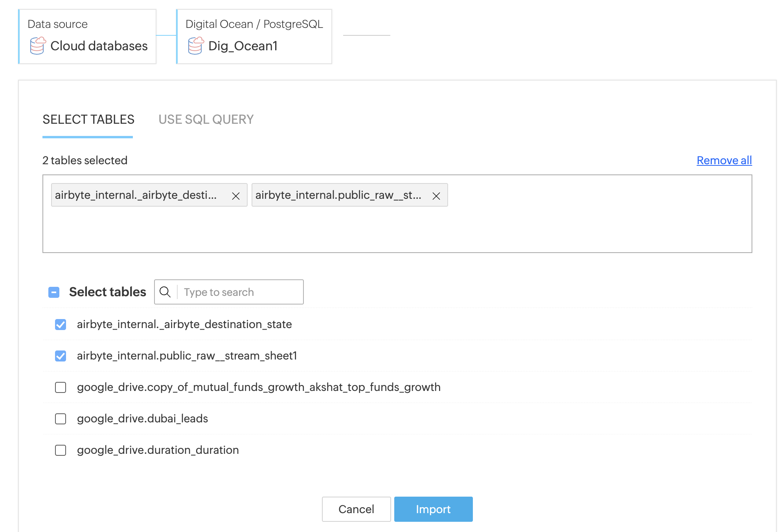This screenshot has height=532, width=783.
Task: Open the Digital Ocean / PostgreSQL step
Action: [254, 37]
